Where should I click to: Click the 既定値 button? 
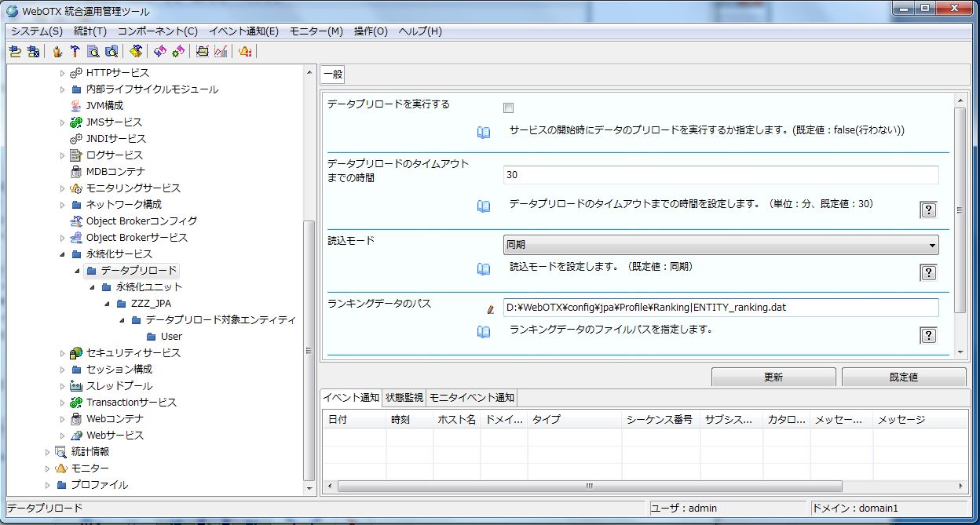[x=903, y=377]
